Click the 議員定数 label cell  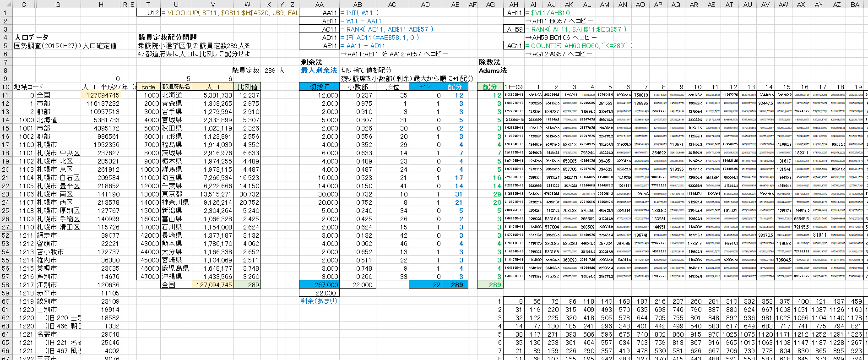pyautogui.click(x=246, y=70)
